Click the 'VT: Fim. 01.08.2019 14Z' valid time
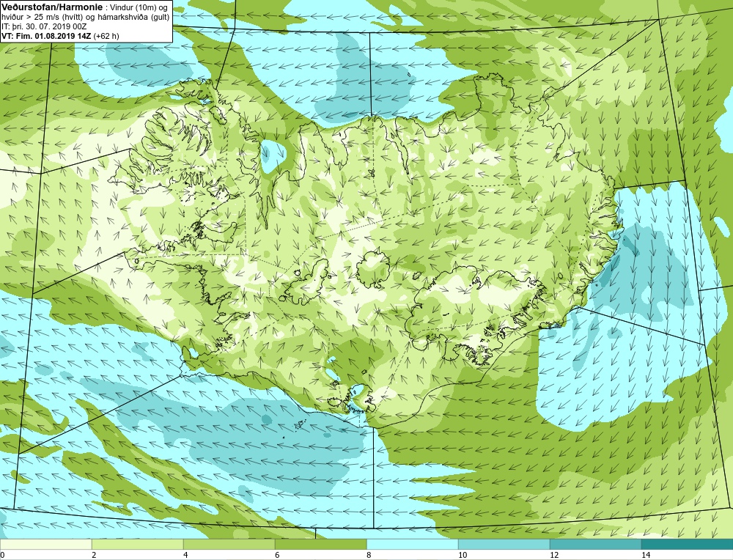This screenshot has height=560, width=733. click(46, 36)
